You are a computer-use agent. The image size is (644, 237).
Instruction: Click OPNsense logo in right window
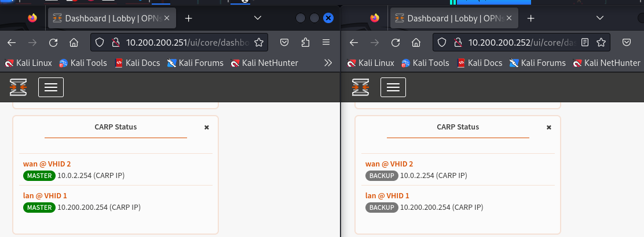click(361, 87)
